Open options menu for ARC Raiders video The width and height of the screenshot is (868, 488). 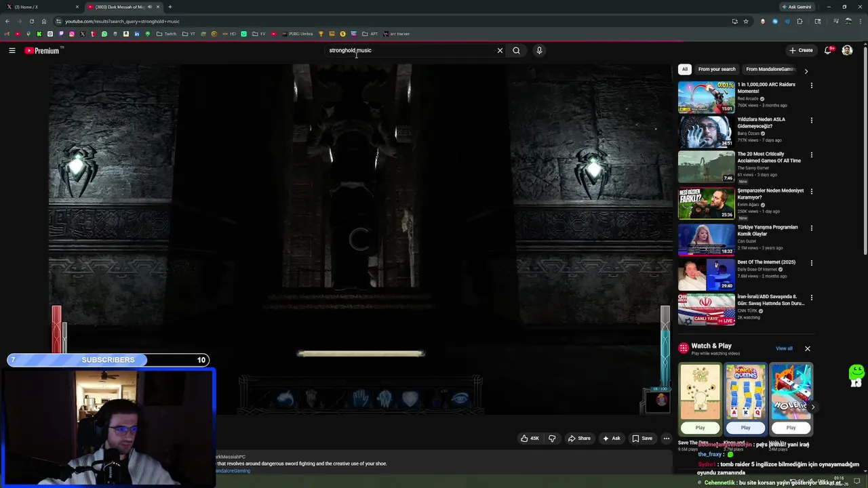pos(811,85)
